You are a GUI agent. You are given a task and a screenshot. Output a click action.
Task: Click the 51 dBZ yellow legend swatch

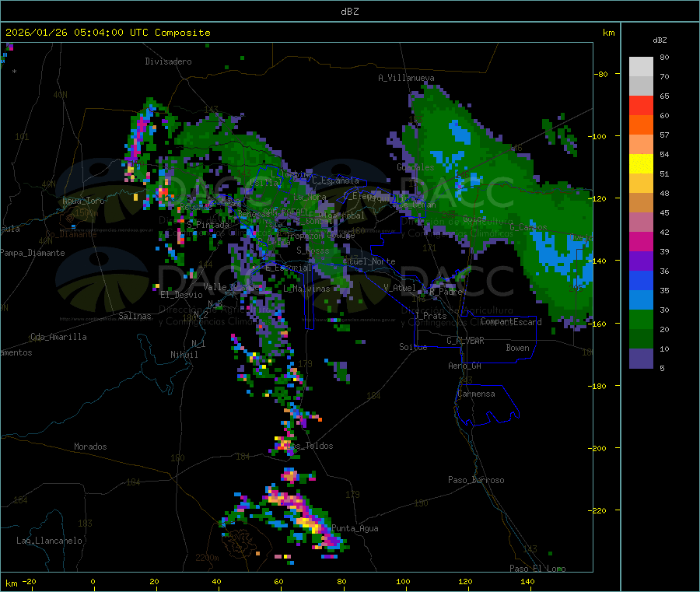point(641,164)
